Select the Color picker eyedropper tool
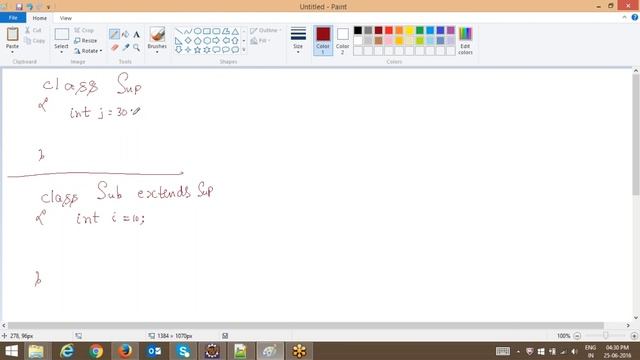Image resolution: width=640 pixels, height=360 pixels. [x=126, y=47]
